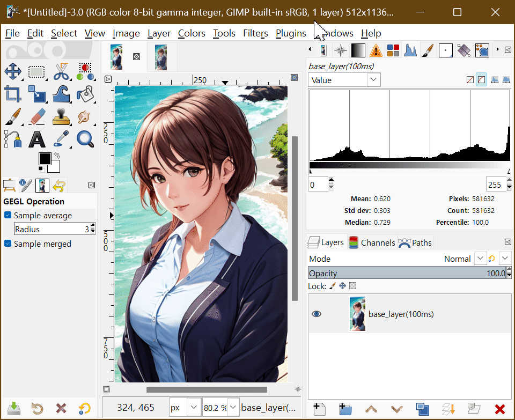
Task: Open the layer Mode dropdown
Action: 480,259
